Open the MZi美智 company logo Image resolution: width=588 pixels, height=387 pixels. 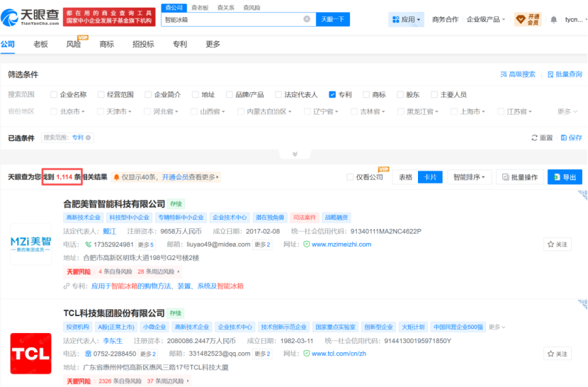pos(30,245)
